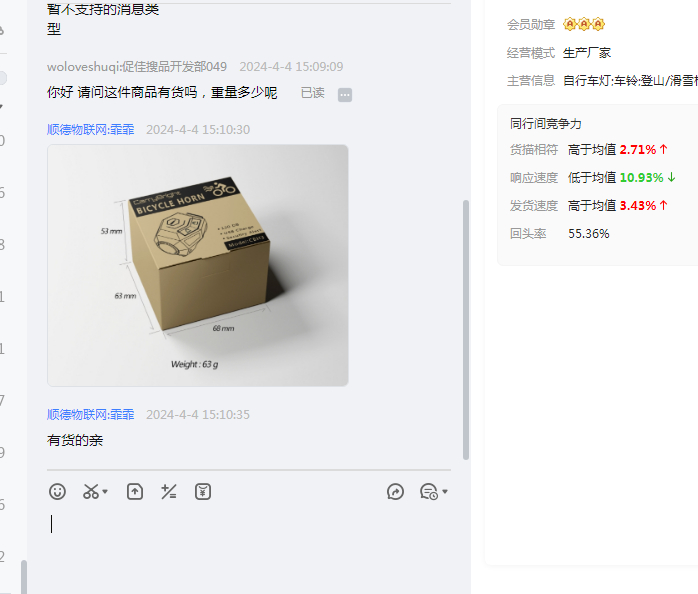Open the quick phrases plus-slash icon
698x594 pixels.
[169, 492]
